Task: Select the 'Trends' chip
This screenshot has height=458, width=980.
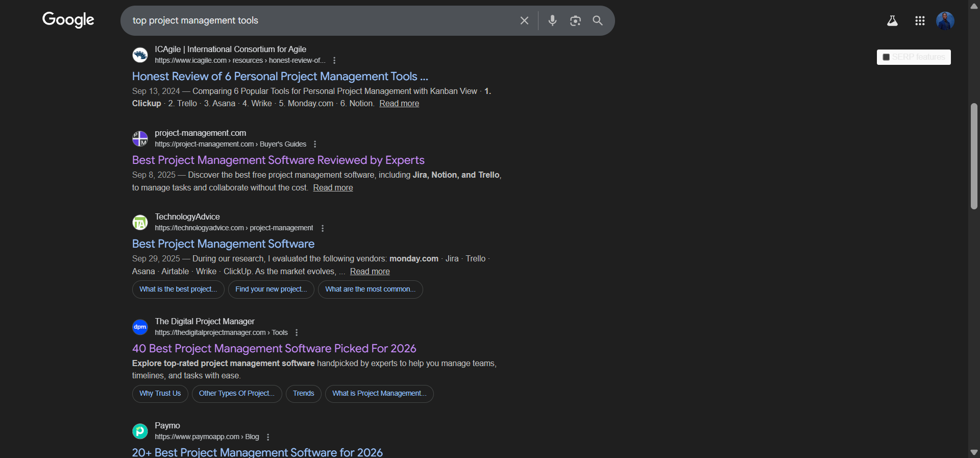Action: coord(304,394)
